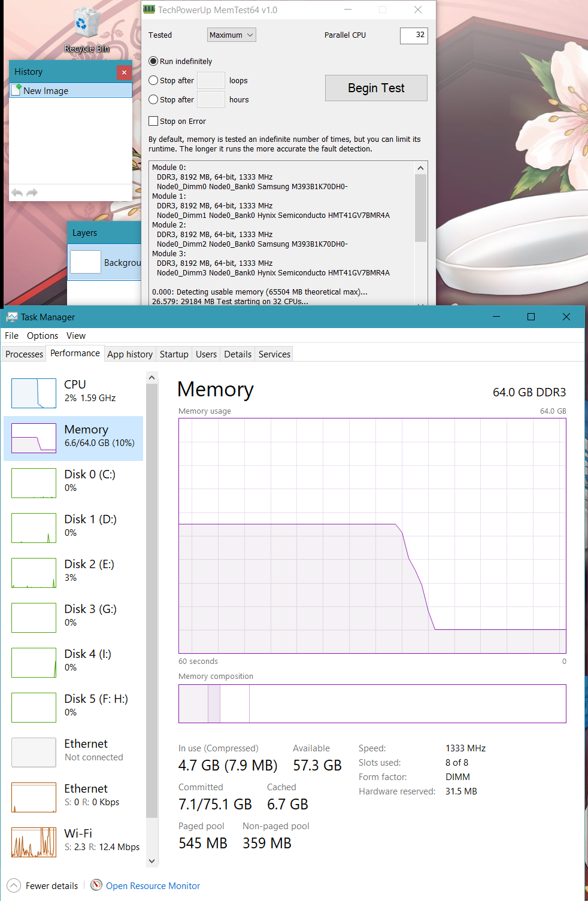Select the Background layer thumbnail
This screenshot has height=901, width=588.
[86, 262]
